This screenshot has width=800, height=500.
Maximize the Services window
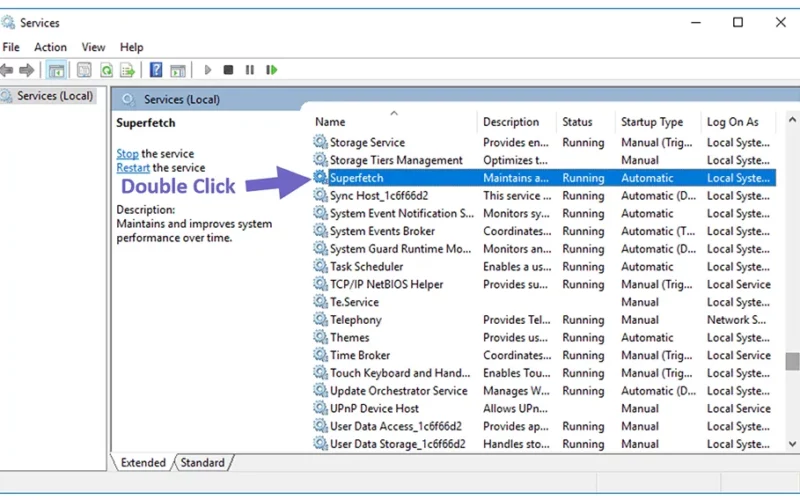(738, 22)
